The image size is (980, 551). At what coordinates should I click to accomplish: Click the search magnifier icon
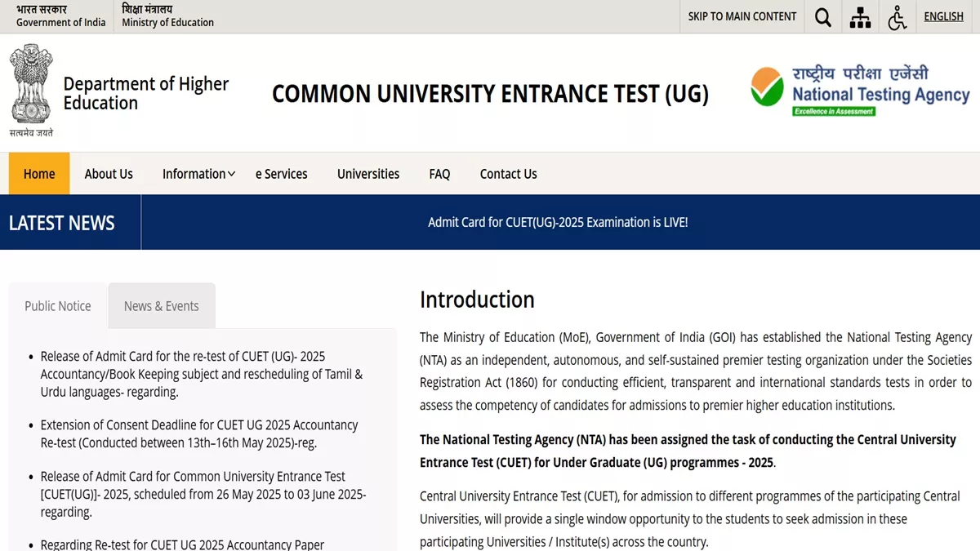click(823, 17)
